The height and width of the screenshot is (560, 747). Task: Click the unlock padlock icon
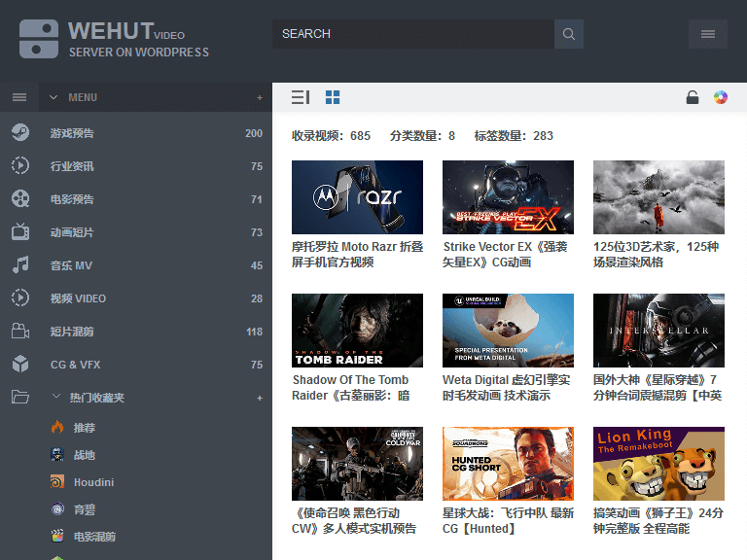pyautogui.click(x=693, y=97)
